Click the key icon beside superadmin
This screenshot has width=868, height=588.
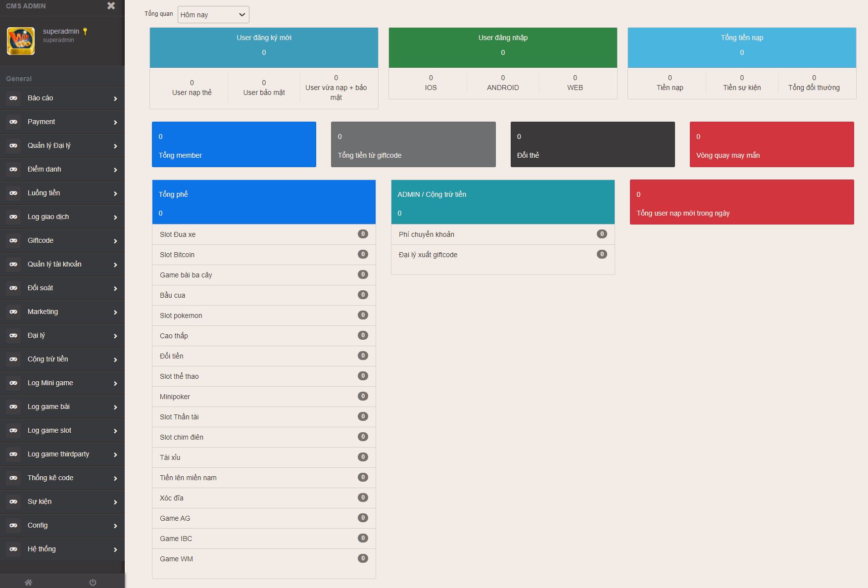click(x=85, y=31)
